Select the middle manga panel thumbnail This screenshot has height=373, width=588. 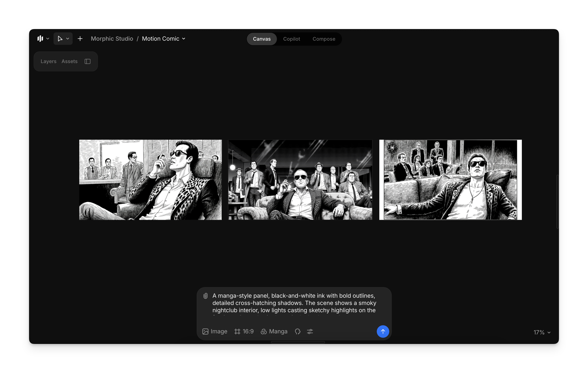(x=300, y=180)
